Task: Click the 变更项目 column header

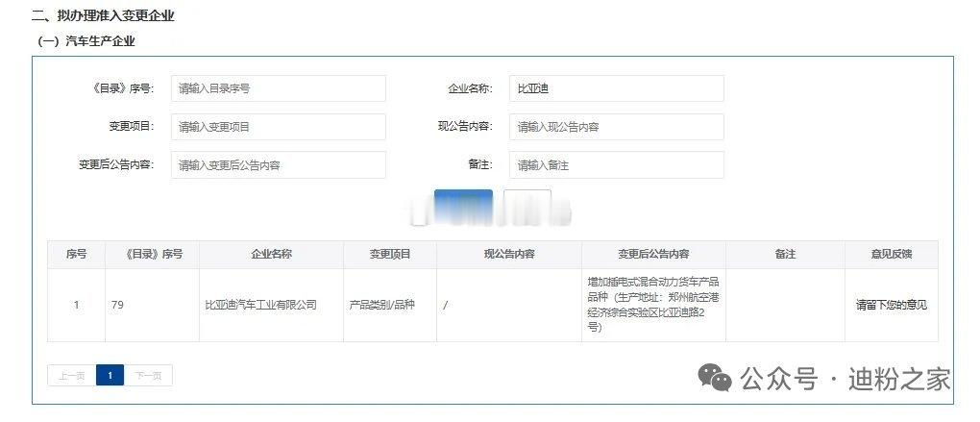Action: point(390,255)
